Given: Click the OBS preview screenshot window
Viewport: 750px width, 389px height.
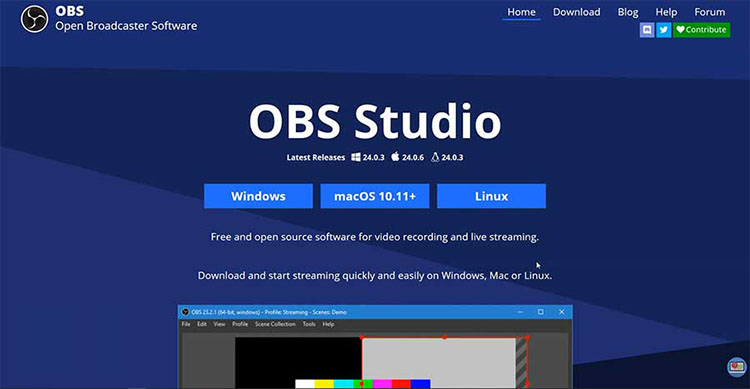Looking at the screenshot, I should click(x=375, y=347).
